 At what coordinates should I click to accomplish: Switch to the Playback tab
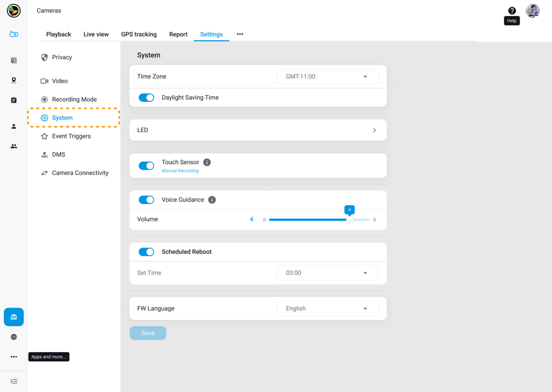pos(58,34)
